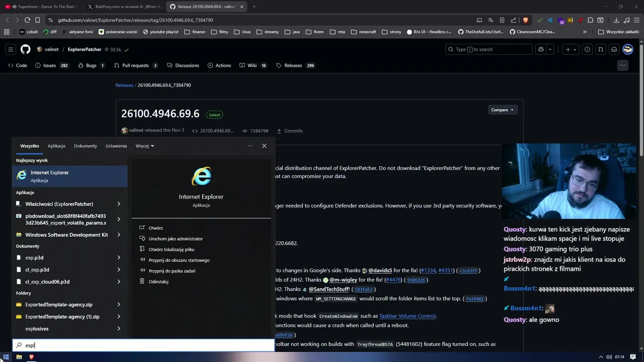The height and width of the screenshot is (362, 644).
Task: Open GitHub issues circle icon in header
Action: tap(587, 49)
